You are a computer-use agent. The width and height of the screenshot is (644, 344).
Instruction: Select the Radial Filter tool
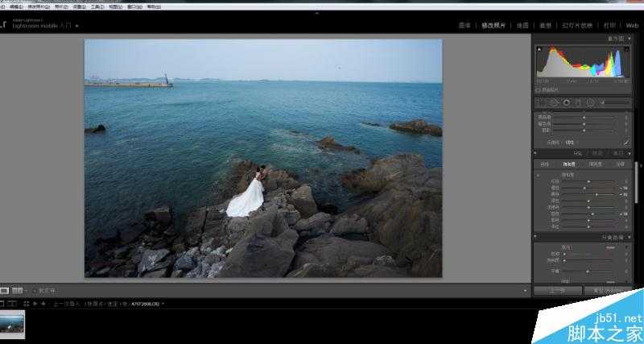(x=590, y=102)
